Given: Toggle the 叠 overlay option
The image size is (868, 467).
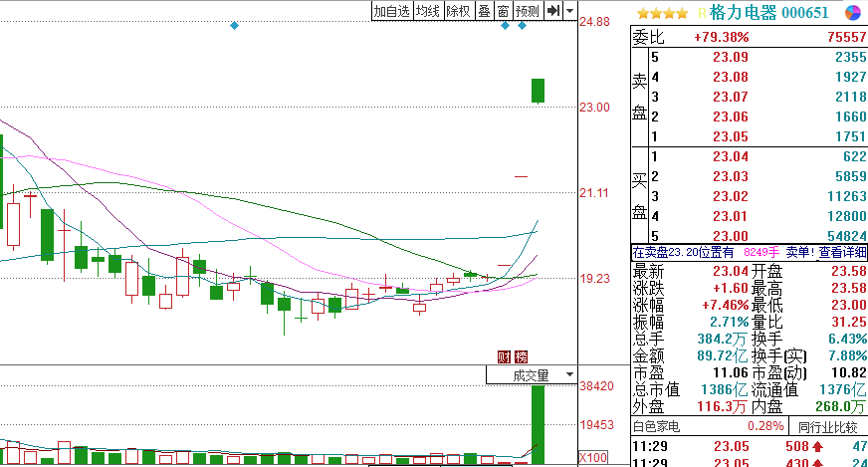Looking at the screenshot, I should [x=484, y=11].
